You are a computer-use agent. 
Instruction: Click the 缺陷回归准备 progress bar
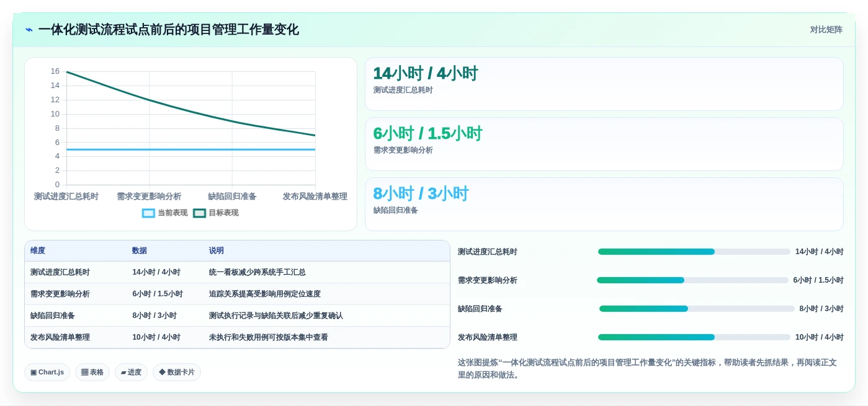(x=697, y=309)
